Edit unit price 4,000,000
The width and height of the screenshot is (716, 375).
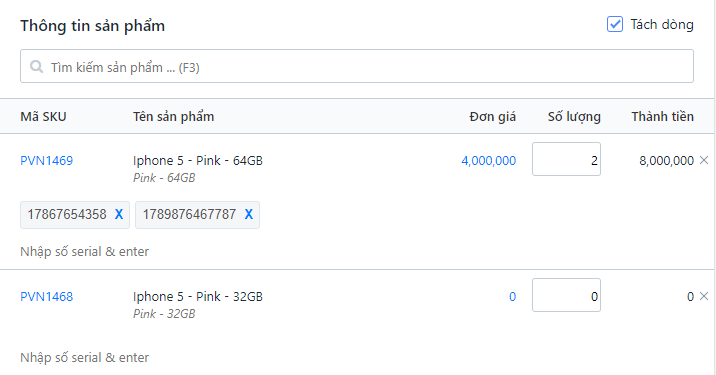(489, 161)
